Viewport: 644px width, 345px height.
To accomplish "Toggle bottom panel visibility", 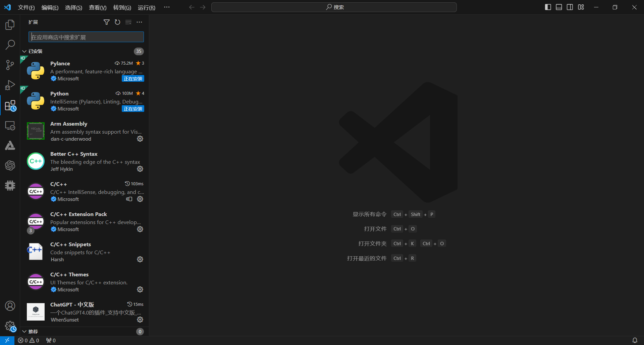I will pos(559,7).
